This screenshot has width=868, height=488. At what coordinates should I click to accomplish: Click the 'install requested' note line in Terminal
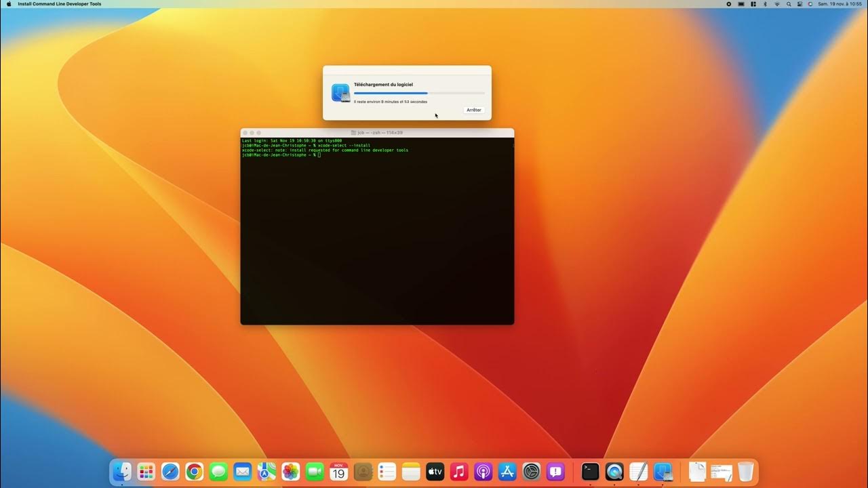pyautogui.click(x=325, y=150)
